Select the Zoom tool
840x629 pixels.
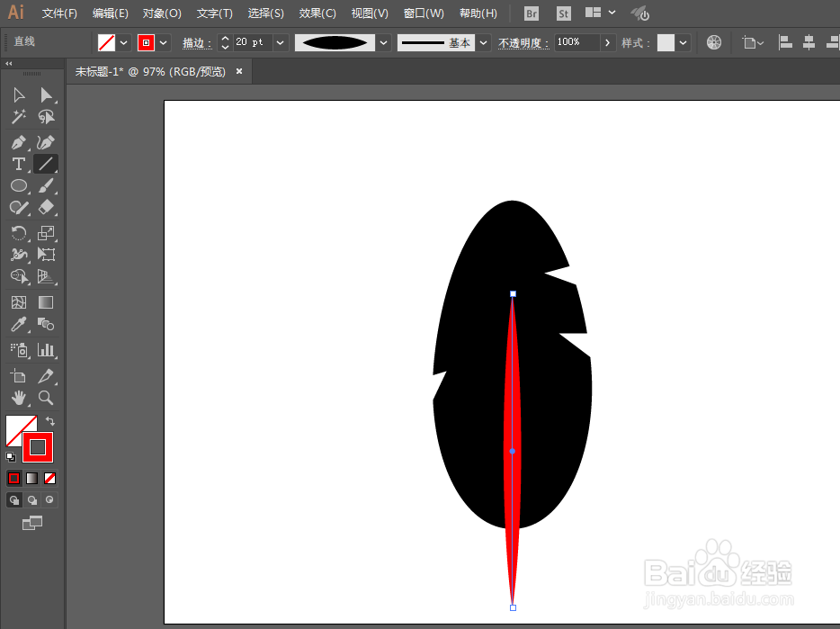click(x=45, y=397)
